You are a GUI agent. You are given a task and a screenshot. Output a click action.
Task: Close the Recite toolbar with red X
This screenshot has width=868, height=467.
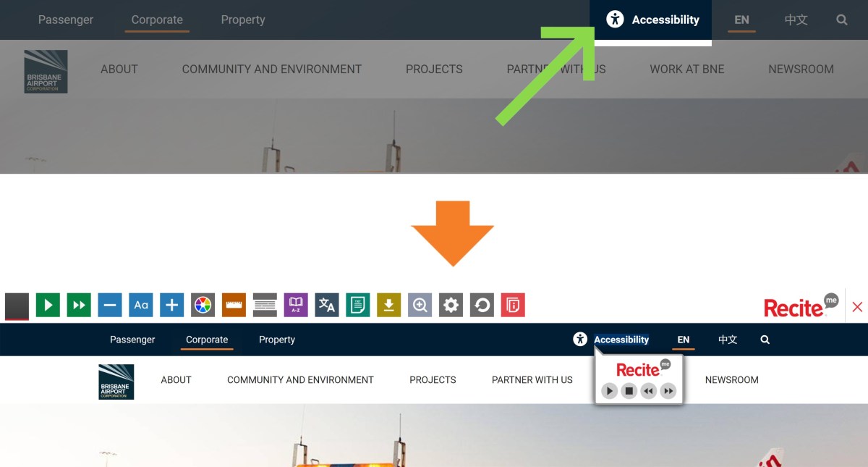click(x=857, y=307)
